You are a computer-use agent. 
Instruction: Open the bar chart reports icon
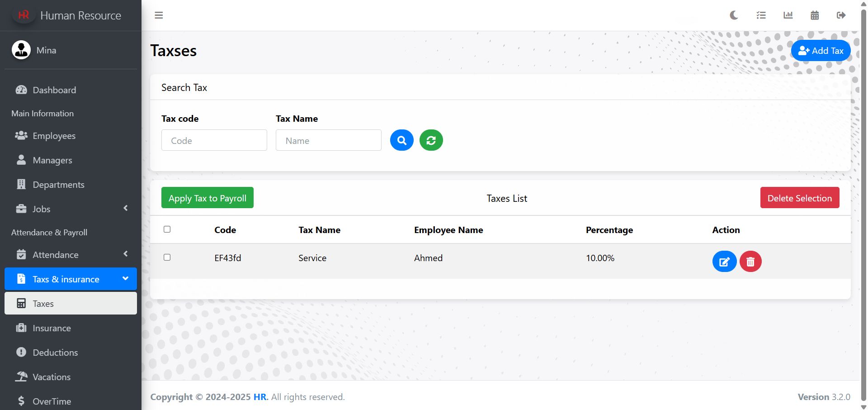(788, 15)
